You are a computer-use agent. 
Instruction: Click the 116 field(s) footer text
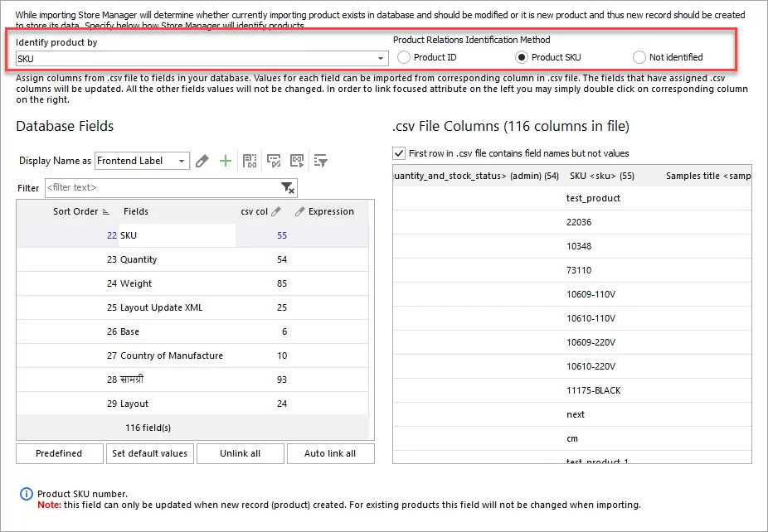tap(148, 428)
